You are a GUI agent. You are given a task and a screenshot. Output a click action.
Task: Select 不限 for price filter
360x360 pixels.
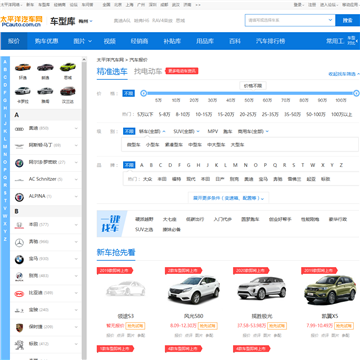(x=129, y=94)
